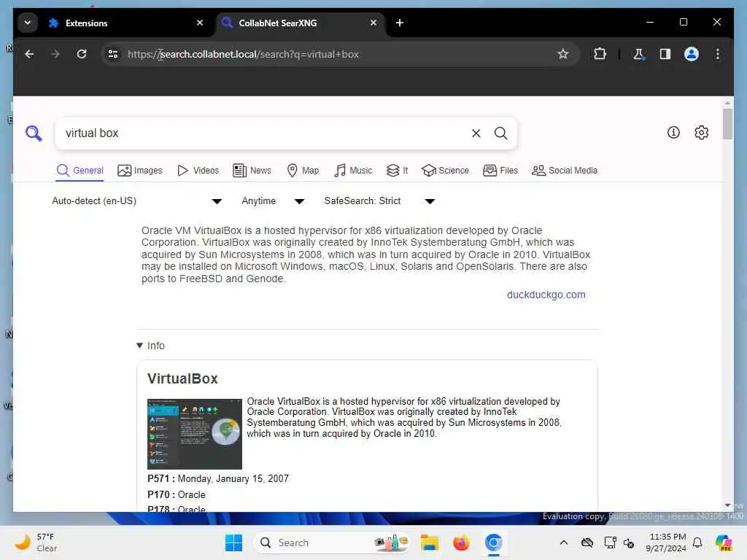Open the language Auto-detect dropdown
This screenshot has height=560, width=747.
[x=136, y=201]
